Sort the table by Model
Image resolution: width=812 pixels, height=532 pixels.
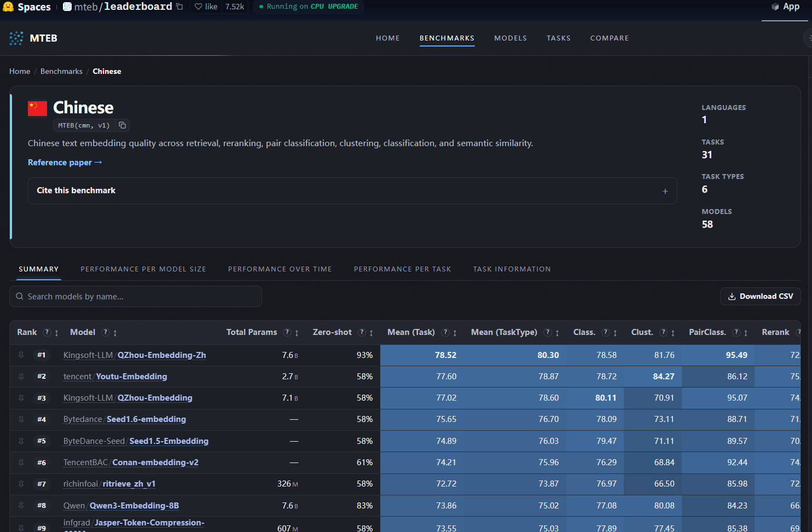coord(115,333)
